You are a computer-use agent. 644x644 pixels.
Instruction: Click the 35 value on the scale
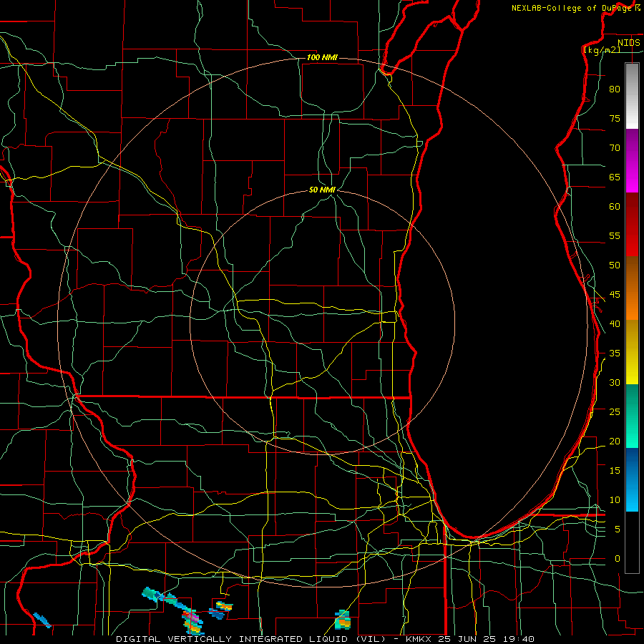615,353
